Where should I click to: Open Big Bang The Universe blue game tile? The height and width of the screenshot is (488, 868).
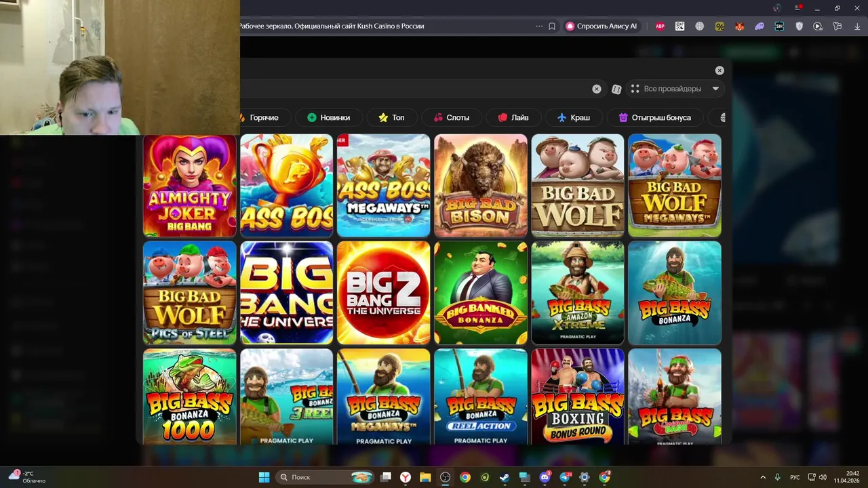pyautogui.click(x=287, y=293)
